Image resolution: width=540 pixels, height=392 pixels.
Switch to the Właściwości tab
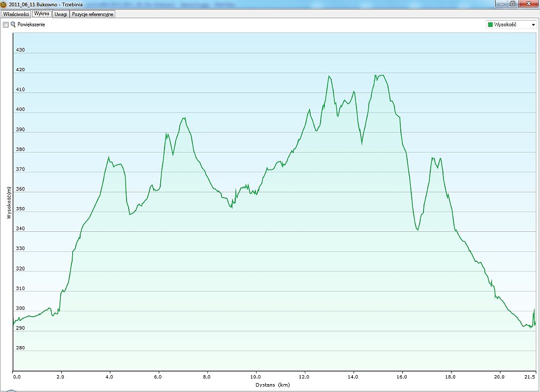tap(16, 14)
